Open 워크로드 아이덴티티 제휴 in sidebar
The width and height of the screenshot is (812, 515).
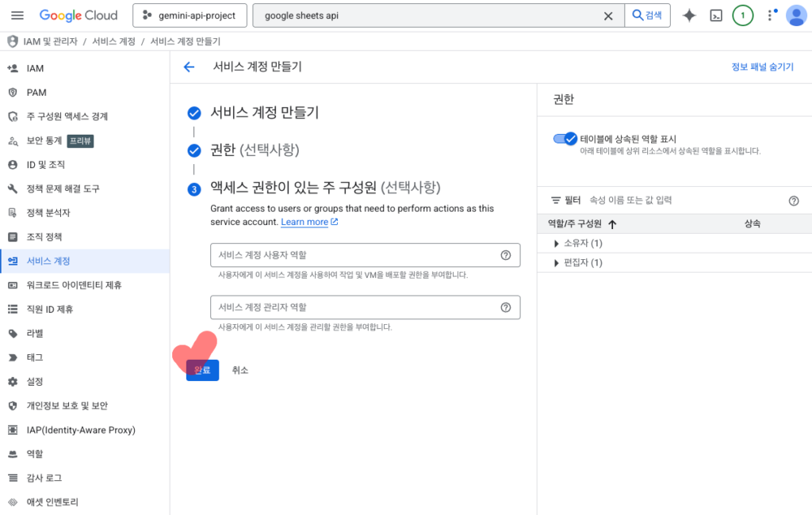tap(74, 285)
